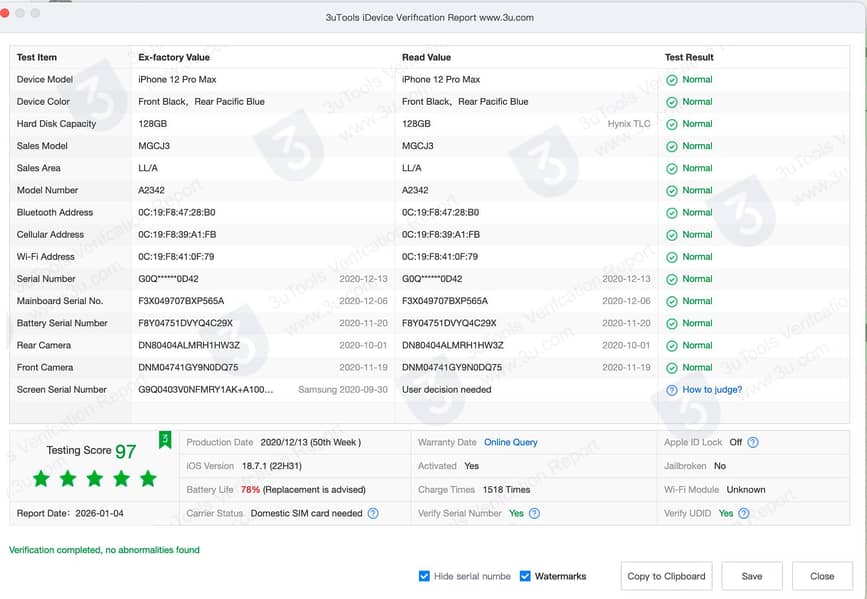This screenshot has height=599, width=867.
Task: Click green Normal checkmark for Device Model
Action: coord(672,80)
